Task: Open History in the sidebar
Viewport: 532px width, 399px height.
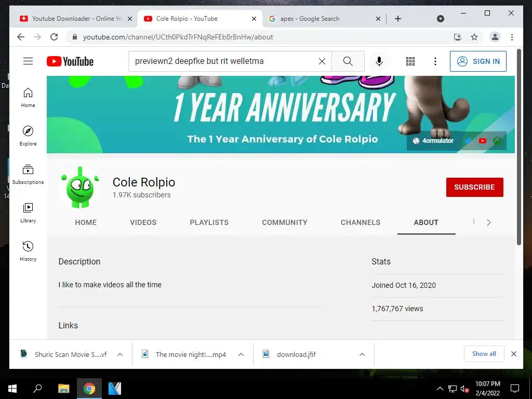Action: 28,251
